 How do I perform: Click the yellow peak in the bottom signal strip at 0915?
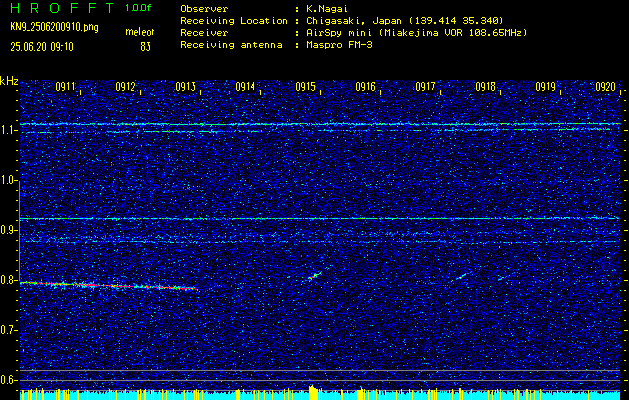tap(313, 392)
